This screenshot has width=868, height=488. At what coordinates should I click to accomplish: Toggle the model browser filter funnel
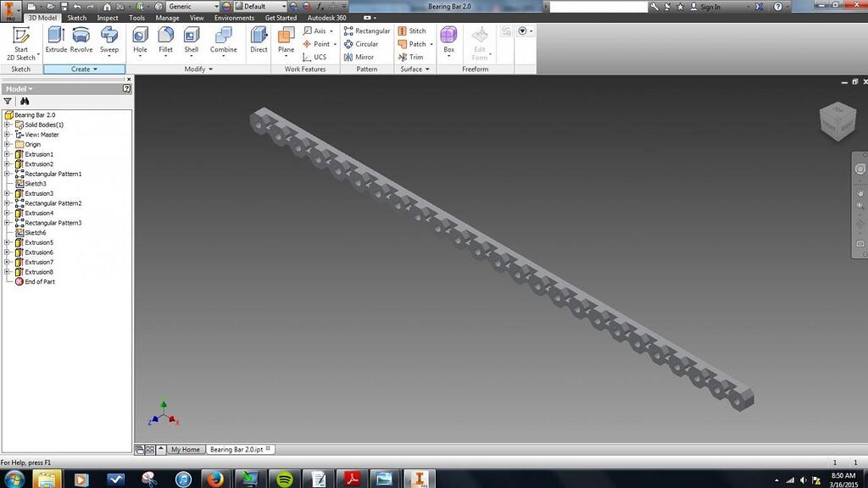click(7, 100)
